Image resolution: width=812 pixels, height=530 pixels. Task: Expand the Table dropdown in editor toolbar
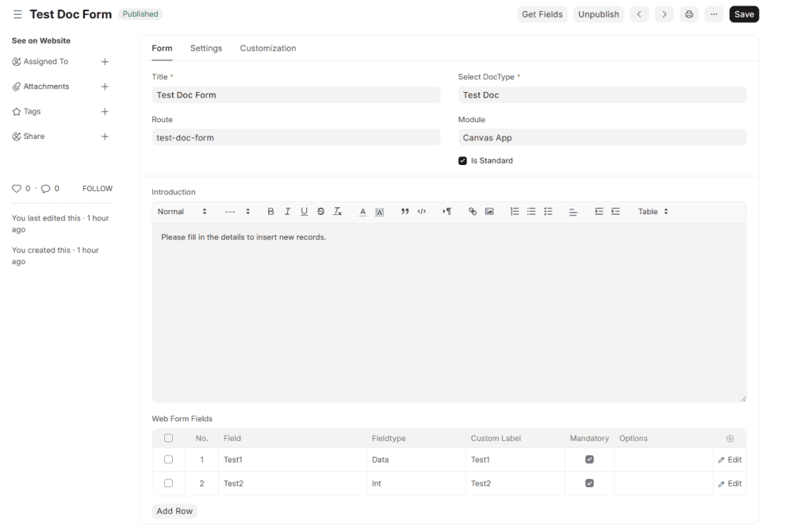653,212
